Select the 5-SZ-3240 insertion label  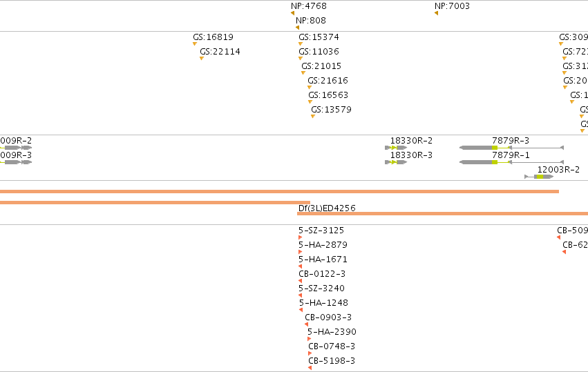[321, 288]
